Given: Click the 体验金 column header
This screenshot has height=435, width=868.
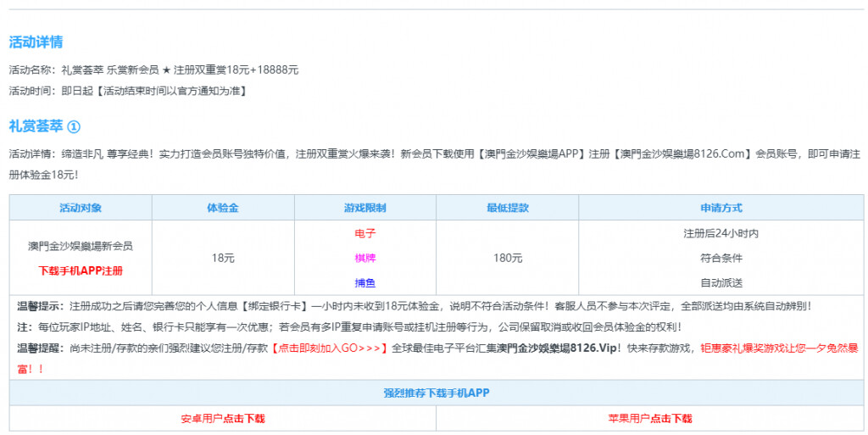Looking at the screenshot, I should click(x=223, y=208).
